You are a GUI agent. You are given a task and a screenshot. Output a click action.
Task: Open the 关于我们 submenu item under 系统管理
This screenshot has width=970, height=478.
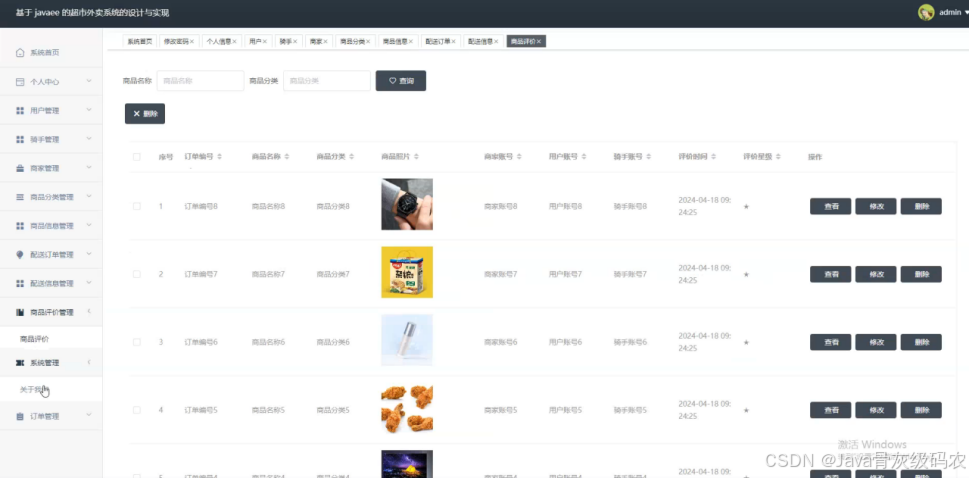click(35, 390)
